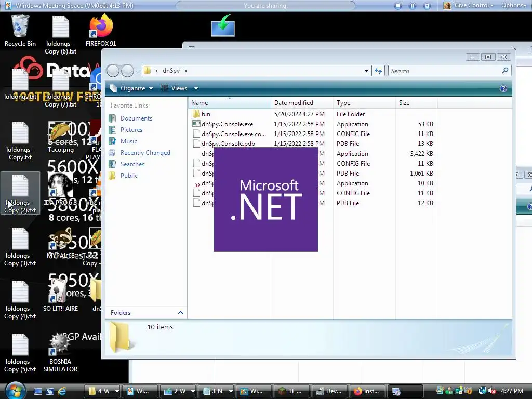Select the loldongs - Copy (6).txt file
Viewport: 532px width, 399px height.
[60, 35]
